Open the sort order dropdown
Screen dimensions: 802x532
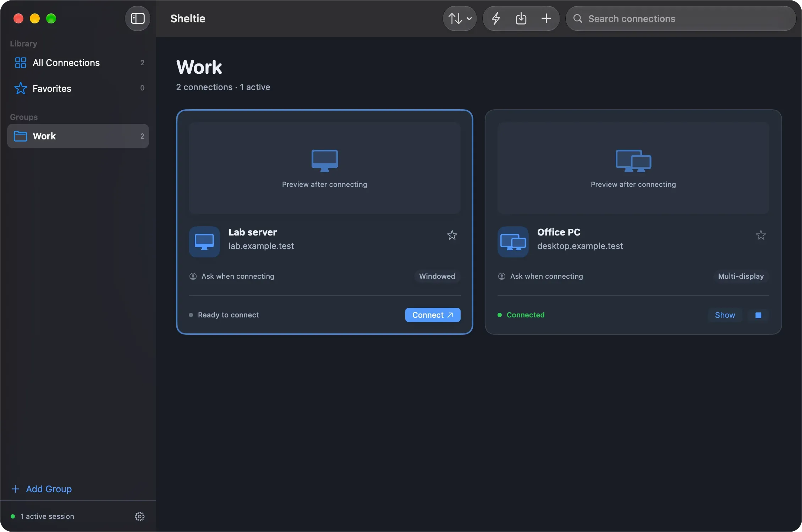click(460, 18)
